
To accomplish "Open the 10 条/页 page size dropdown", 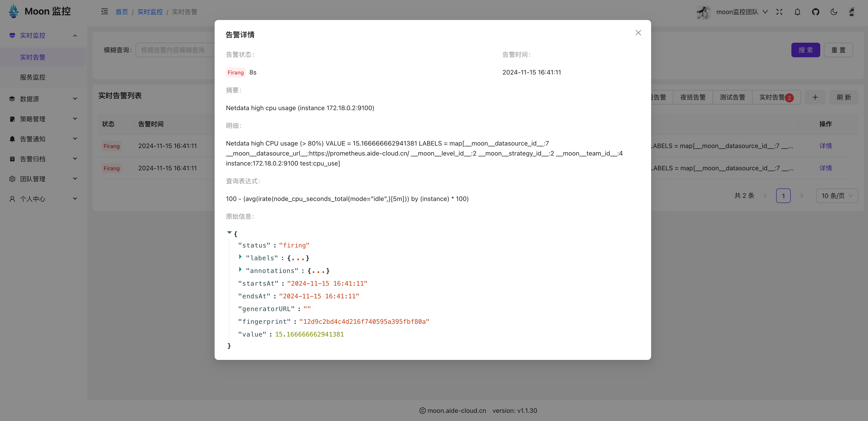I will tap(837, 196).
